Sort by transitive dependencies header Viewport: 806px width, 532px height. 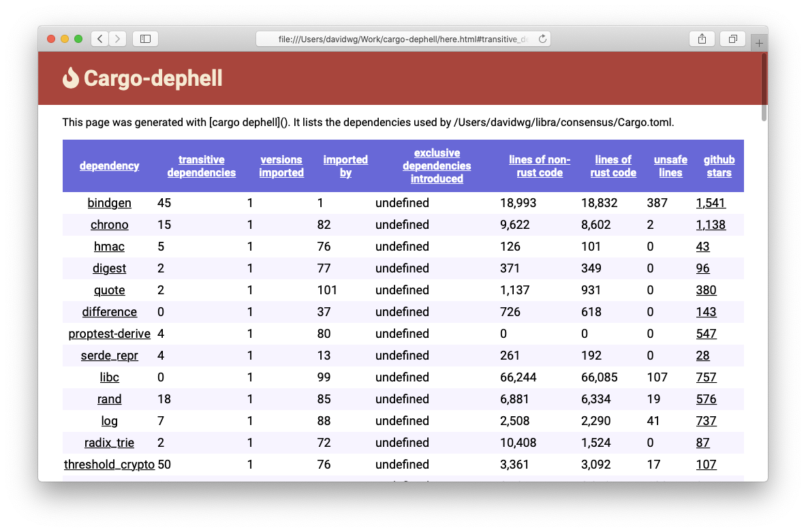click(202, 166)
